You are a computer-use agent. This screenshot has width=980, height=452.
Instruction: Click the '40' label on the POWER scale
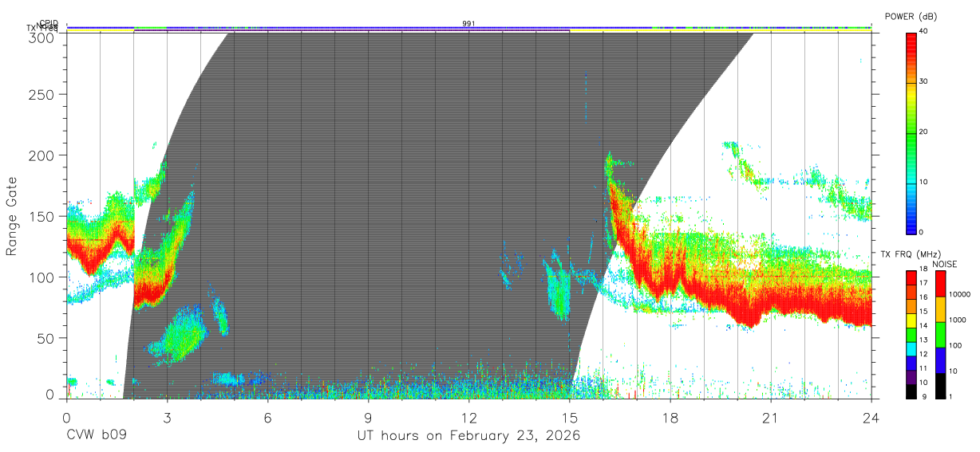pos(923,33)
